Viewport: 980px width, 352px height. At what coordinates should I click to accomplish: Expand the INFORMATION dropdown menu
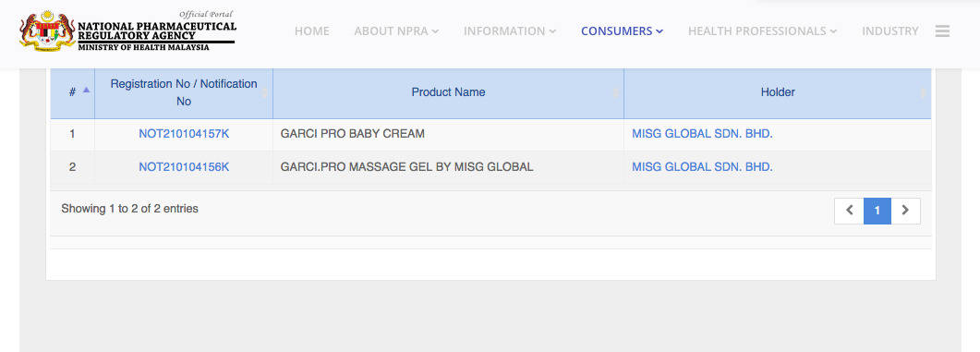(x=509, y=30)
